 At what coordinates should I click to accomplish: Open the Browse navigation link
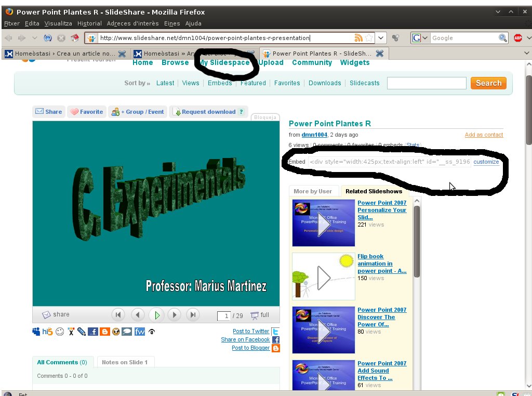(x=175, y=62)
